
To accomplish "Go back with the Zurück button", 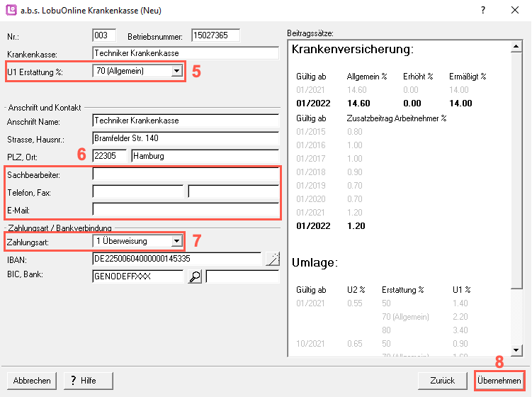I will point(442,381).
